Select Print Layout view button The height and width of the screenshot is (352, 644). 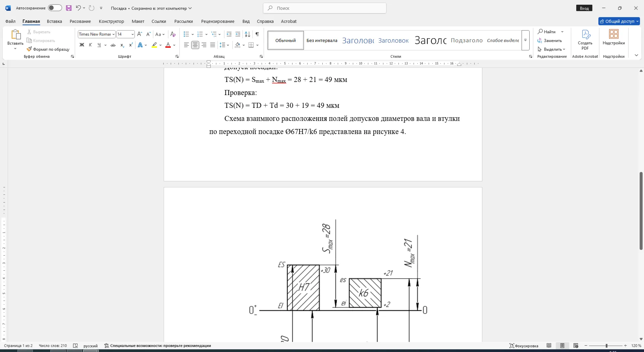[562, 346]
